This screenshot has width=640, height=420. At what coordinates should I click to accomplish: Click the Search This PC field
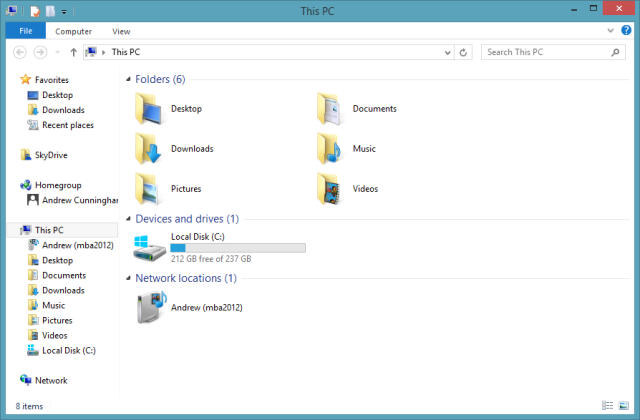[553, 52]
